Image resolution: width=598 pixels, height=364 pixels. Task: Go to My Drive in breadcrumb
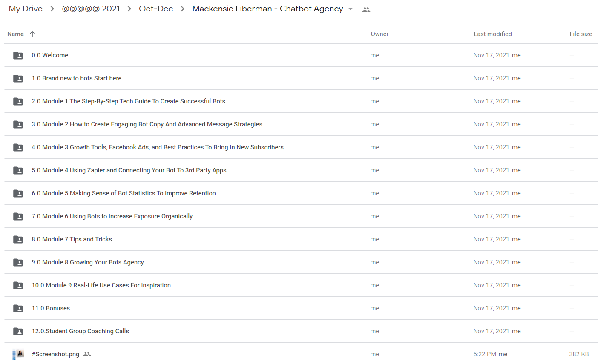tap(26, 9)
